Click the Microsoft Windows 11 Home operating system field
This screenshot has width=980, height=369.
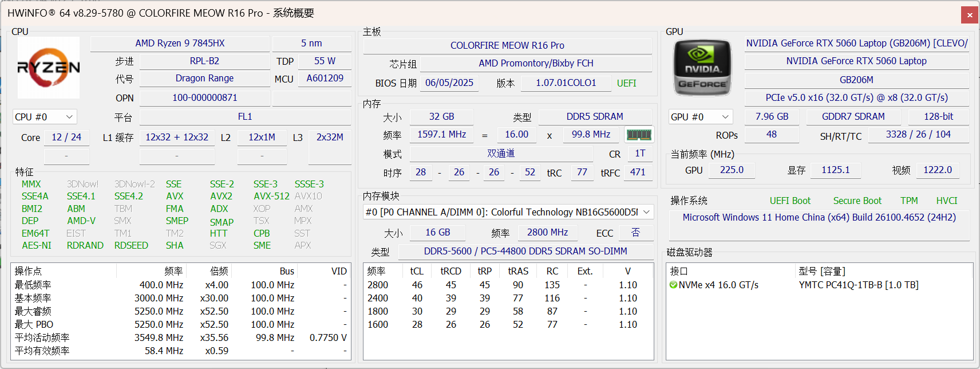pyautogui.click(x=819, y=218)
